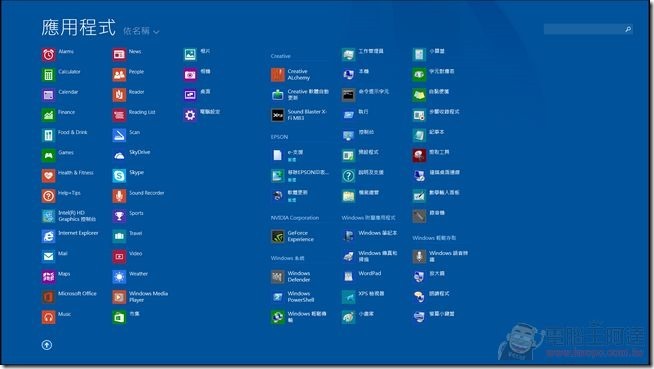
Task: Click the up arrow to return to Start
Action: coord(47,345)
